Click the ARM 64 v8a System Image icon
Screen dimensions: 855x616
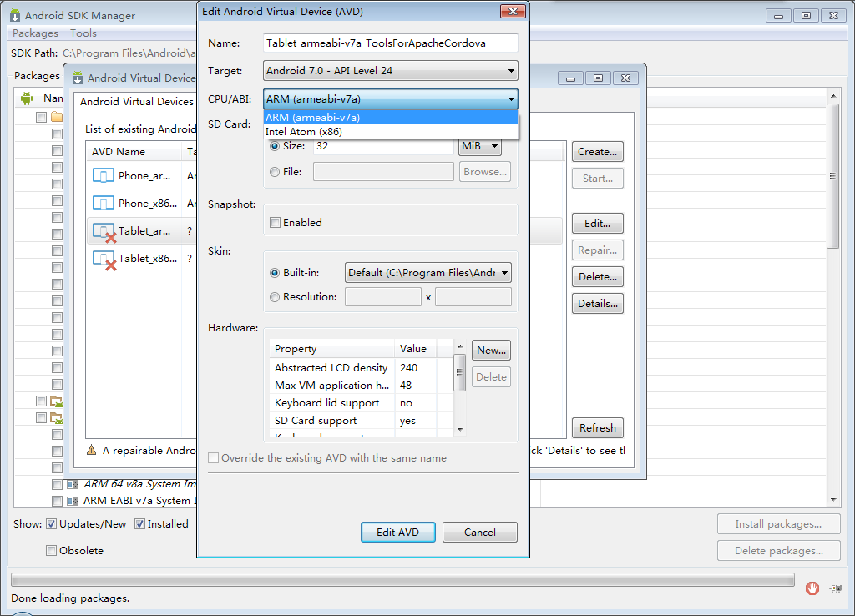[x=72, y=484]
